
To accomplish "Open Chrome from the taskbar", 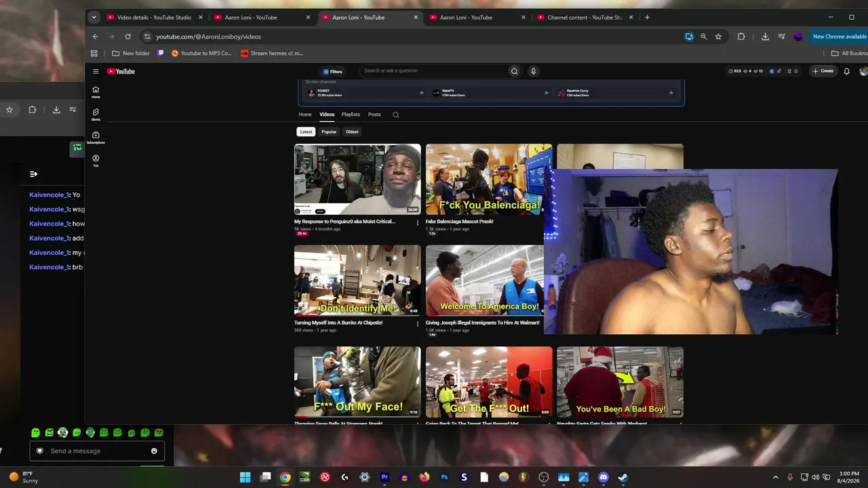I will [x=285, y=477].
